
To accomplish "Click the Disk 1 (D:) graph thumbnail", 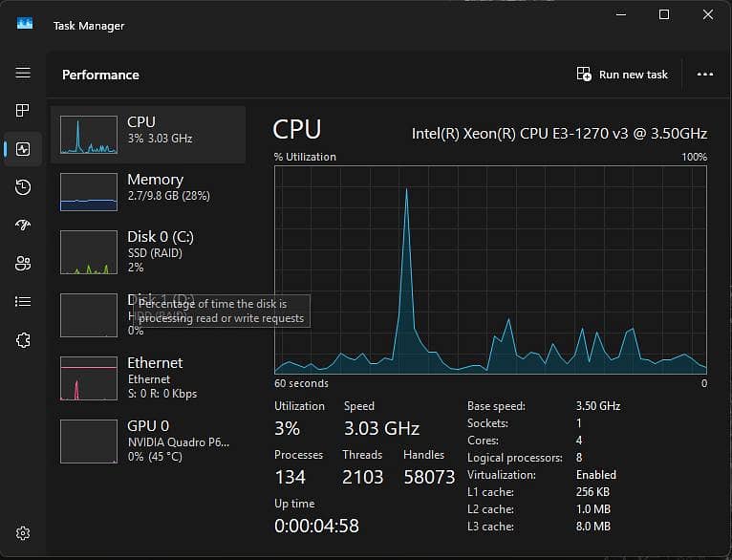I will [x=89, y=315].
